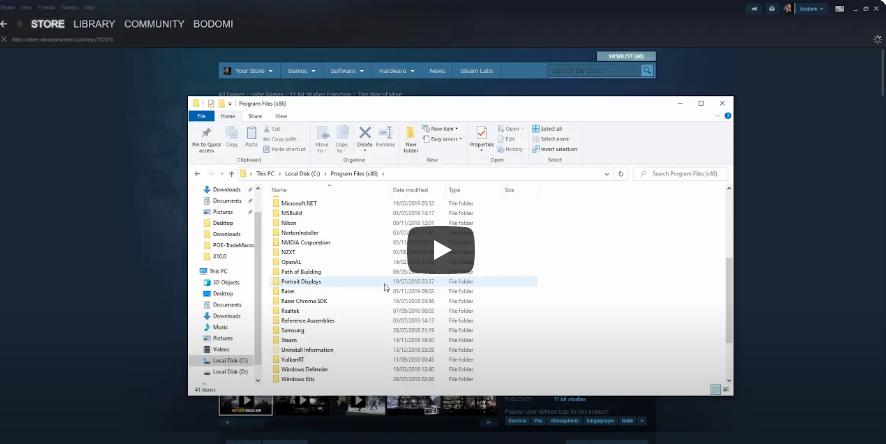Screen dimensions: 886x444
Task: Open the address bar history dropdown
Action: tap(607, 174)
